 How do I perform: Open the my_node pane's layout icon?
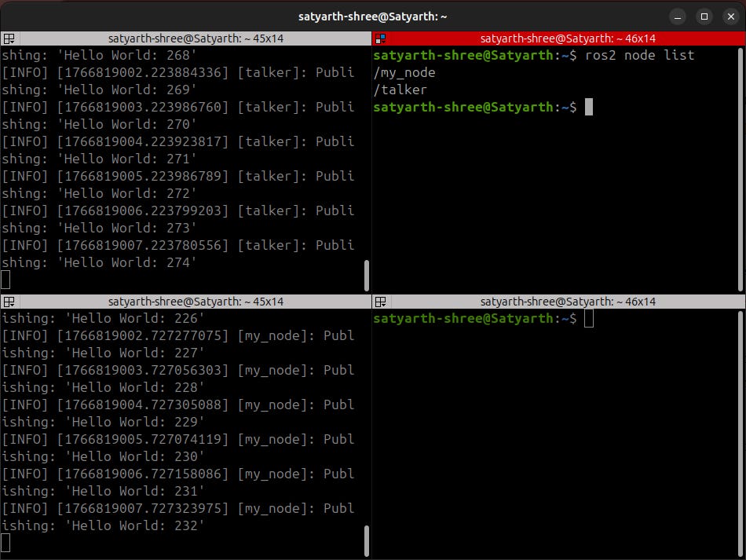pyautogui.click(x=9, y=302)
